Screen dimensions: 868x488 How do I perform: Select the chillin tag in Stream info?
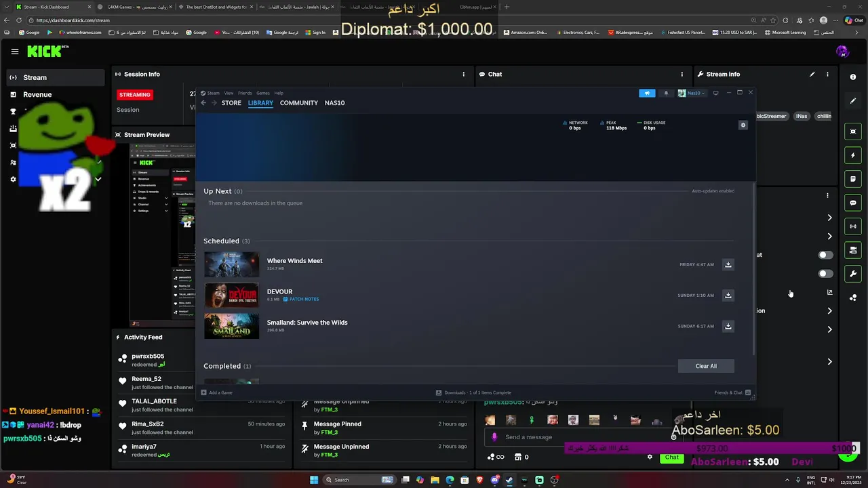click(823, 116)
